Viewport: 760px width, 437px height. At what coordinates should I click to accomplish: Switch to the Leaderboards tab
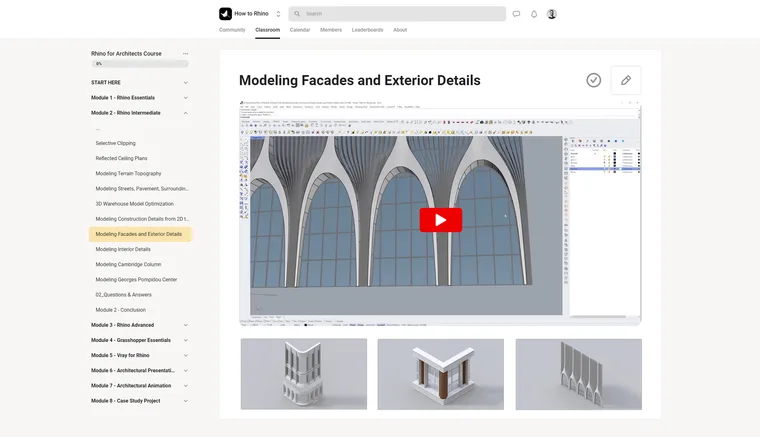point(367,30)
